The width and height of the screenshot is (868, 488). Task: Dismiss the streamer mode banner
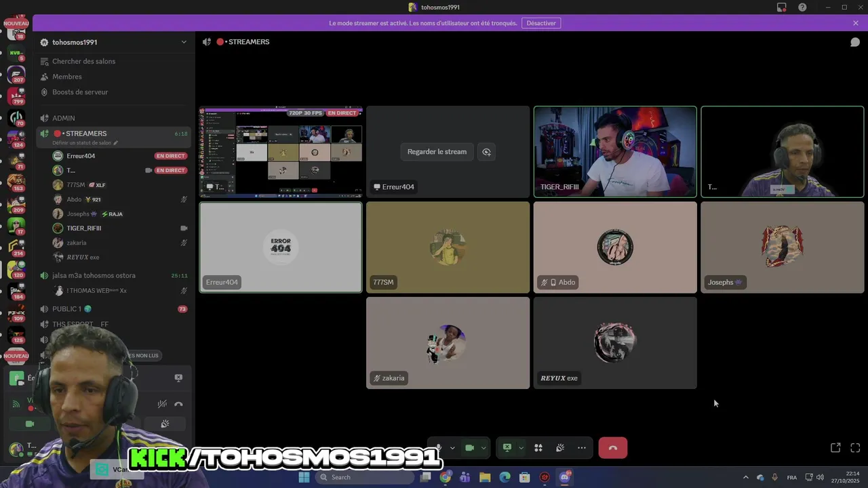[x=856, y=23]
